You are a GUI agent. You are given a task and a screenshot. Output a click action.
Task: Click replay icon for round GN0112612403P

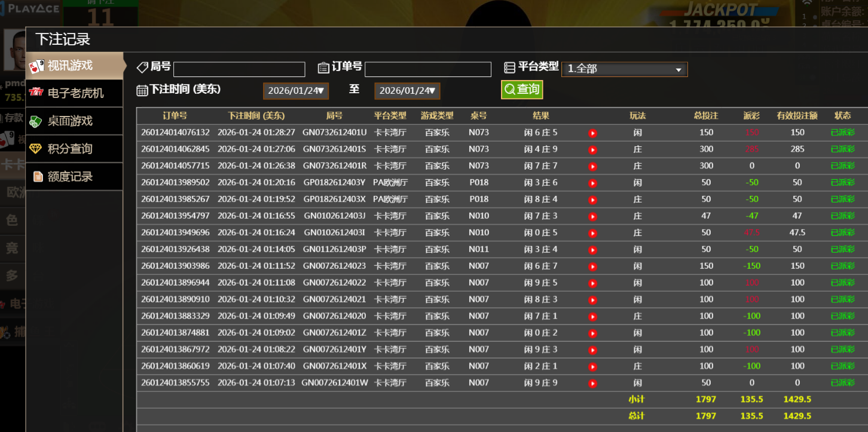click(x=592, y=250)
